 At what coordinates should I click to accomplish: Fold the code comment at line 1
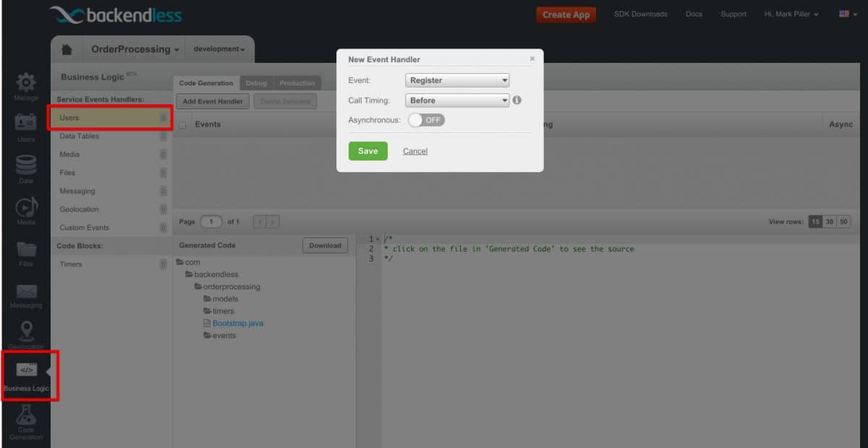tap(378, 239)
